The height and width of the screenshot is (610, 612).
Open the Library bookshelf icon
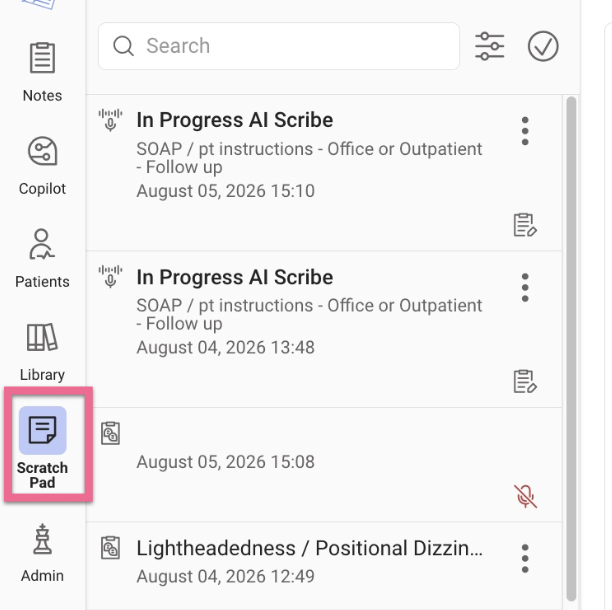click(42, 352)
